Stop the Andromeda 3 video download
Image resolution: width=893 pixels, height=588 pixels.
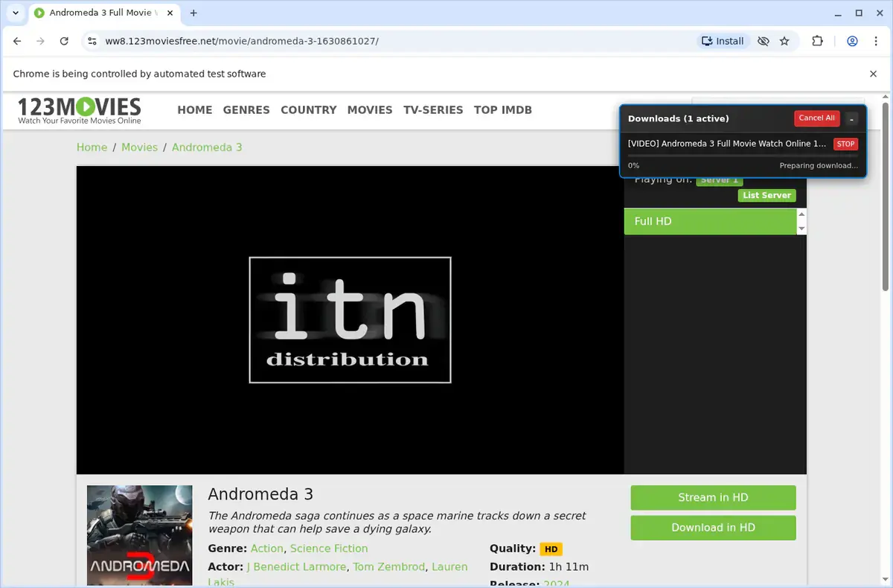[x=845, y=144]
